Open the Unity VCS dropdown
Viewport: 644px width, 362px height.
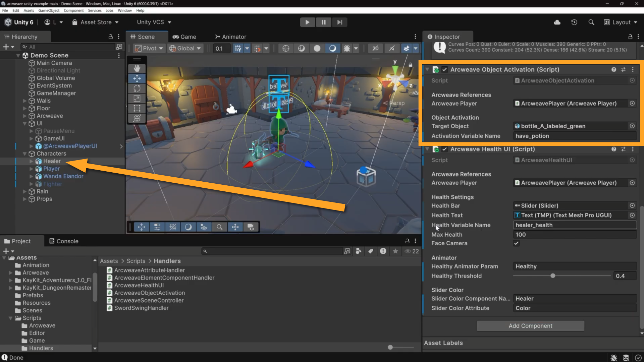154,22
